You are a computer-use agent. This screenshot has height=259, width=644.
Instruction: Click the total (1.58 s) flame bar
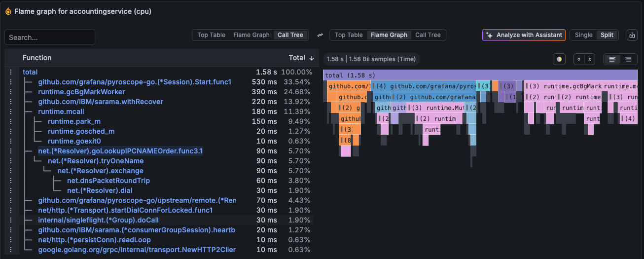coord(480,75)
